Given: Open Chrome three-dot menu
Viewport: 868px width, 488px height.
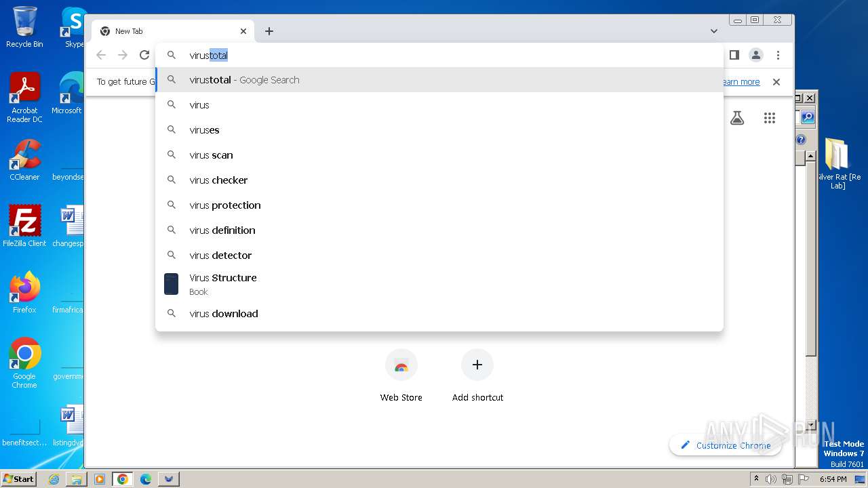Looking at the screenshot, I should pyautogui.click(x=778, y=55).
